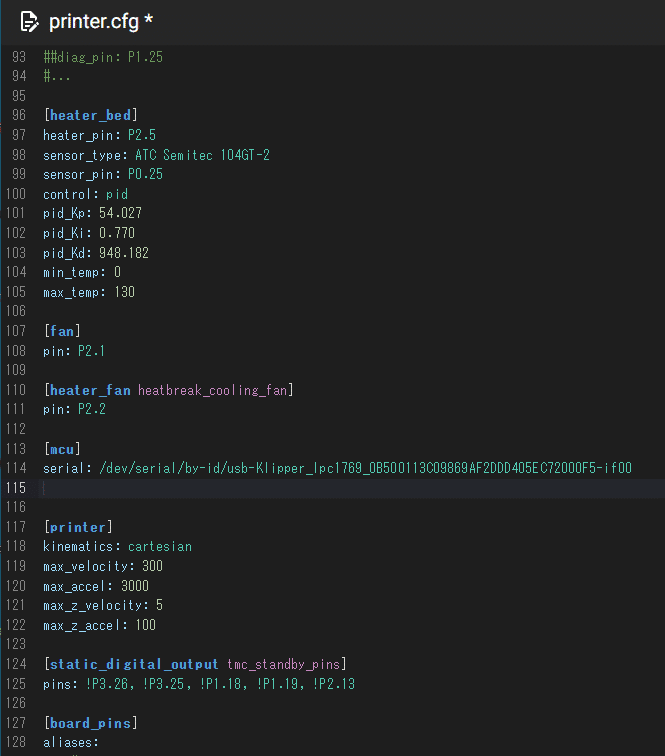Viewport: 665px width, 756px height.
Task: Select the [board_pins] section header
Action: [91, 723]
